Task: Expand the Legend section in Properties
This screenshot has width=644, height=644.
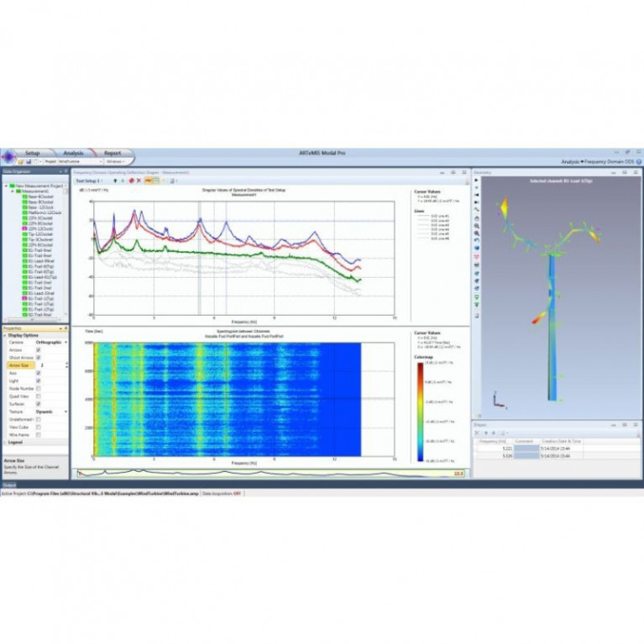Action: tap(15, 442)
